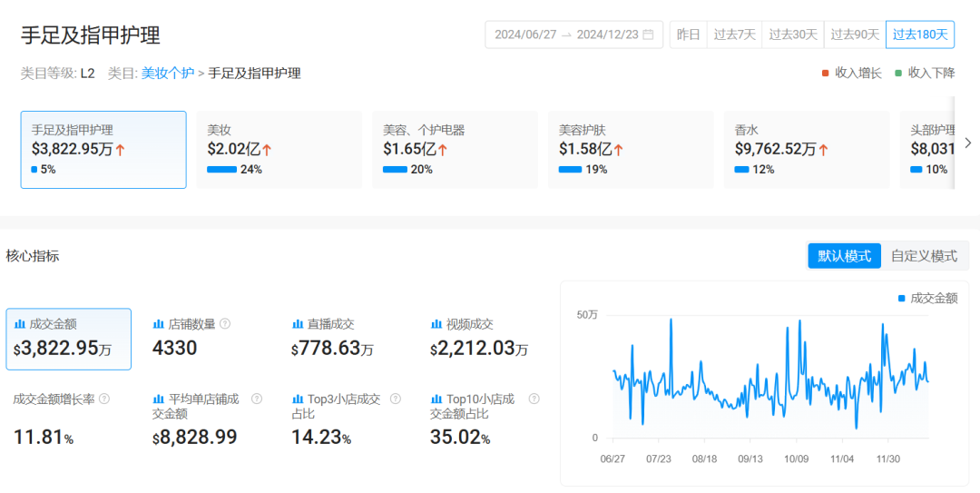Image resolution: width=980 pixels, height=493 pixels.
Task: Select the 过去30天 time range
Action: click(x=793, y=35)
